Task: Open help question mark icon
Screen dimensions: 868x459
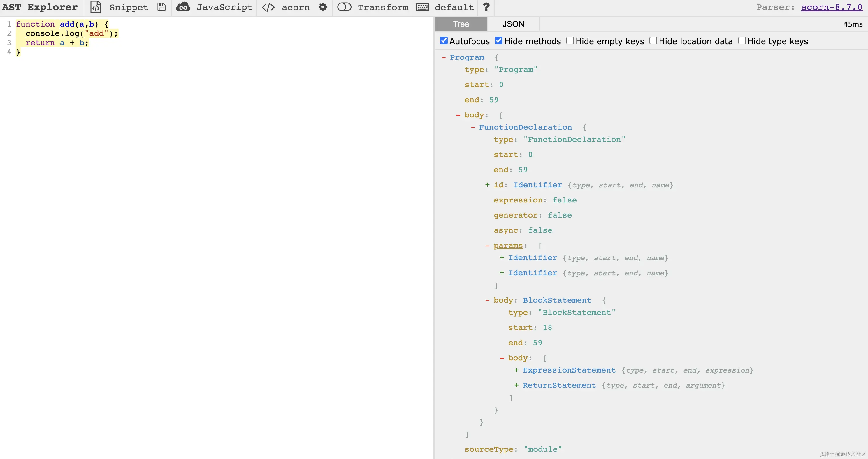Action: pos(486,7)
